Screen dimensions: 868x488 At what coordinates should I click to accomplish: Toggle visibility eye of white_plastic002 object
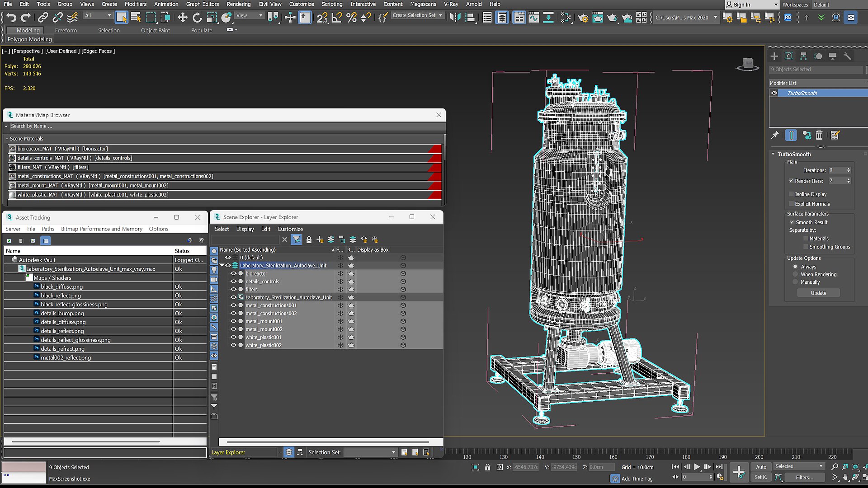pos(233,345)
